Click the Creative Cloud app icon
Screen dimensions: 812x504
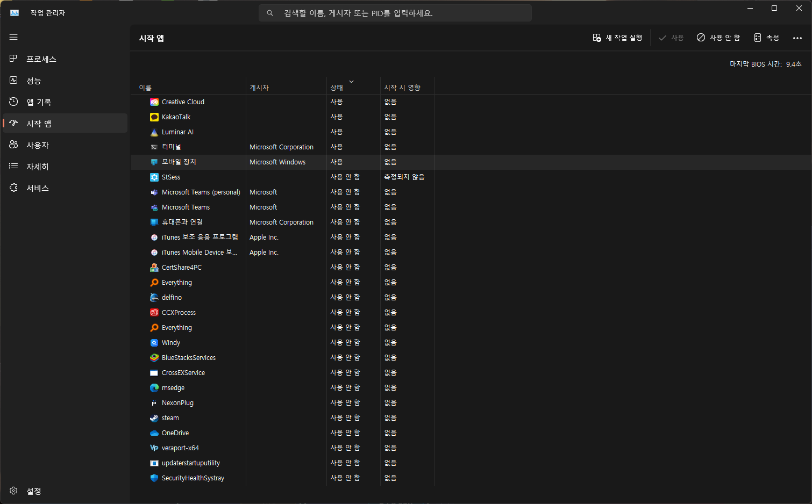point(154,102)
